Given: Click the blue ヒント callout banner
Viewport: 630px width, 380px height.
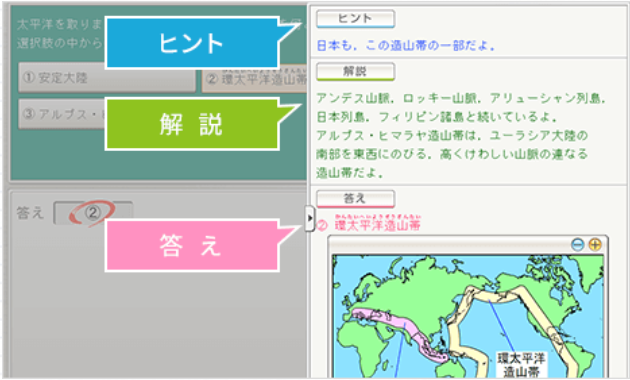Looking at the screenshot, I should [192, 43].
